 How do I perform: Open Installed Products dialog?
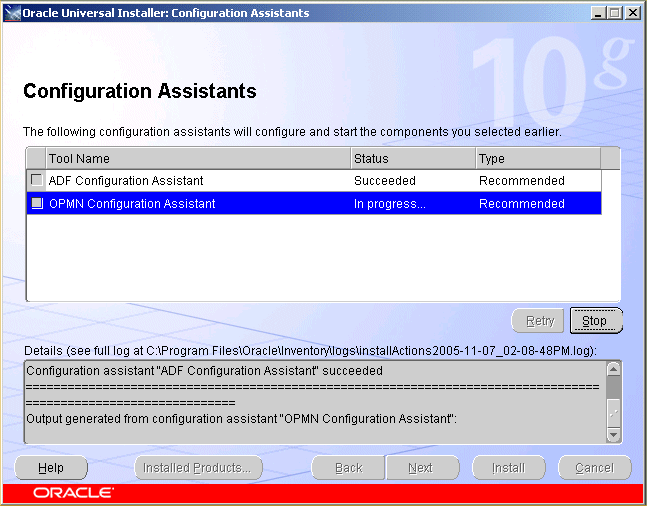(x=198, y=468)
